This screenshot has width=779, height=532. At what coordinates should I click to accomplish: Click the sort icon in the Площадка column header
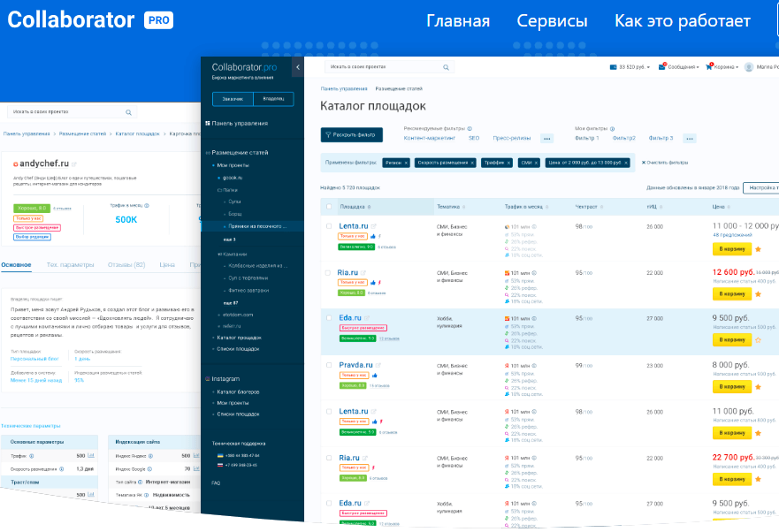point(369,207)
